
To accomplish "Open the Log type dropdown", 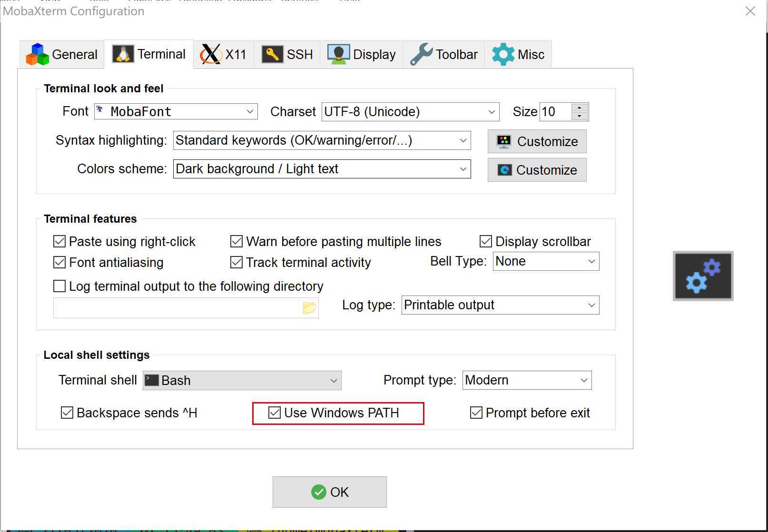I will 500,305.
